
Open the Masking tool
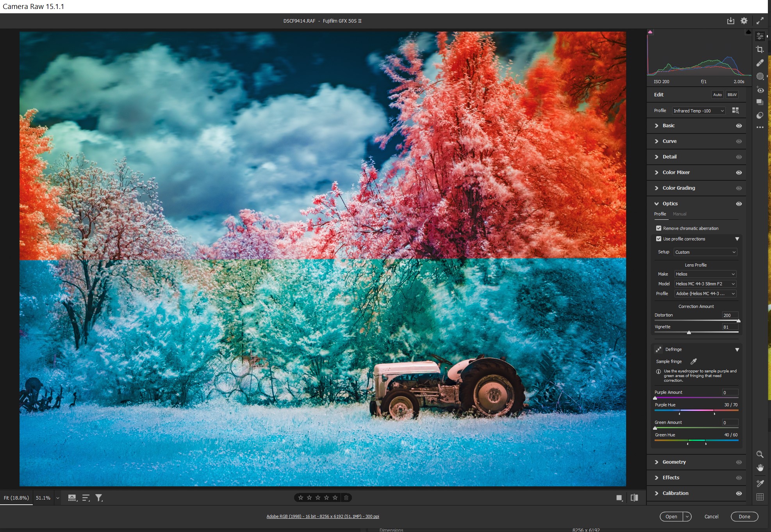point(760,77)
